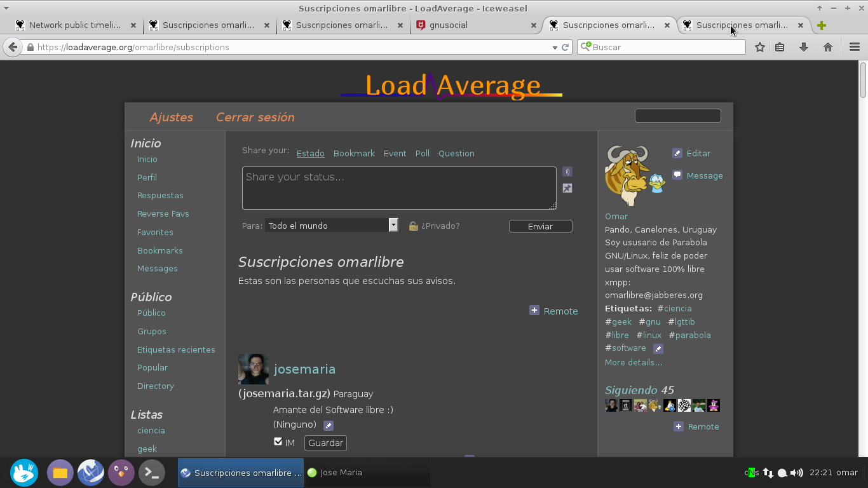Click the pencil icon next to Editar
This screenshot has width=868, height=488.
[677, 153]
